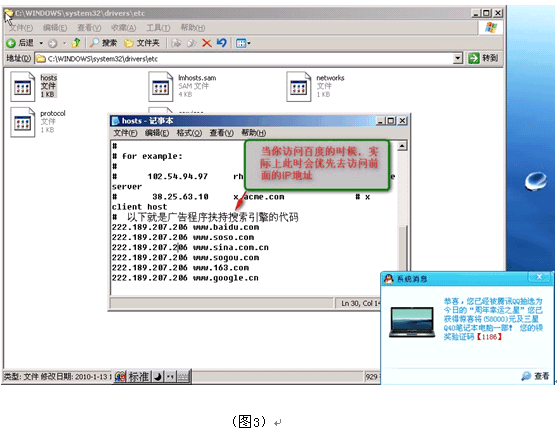Click the red Delete X icon
This screenshot has height=442, width=557.
(x=207, y=43)
